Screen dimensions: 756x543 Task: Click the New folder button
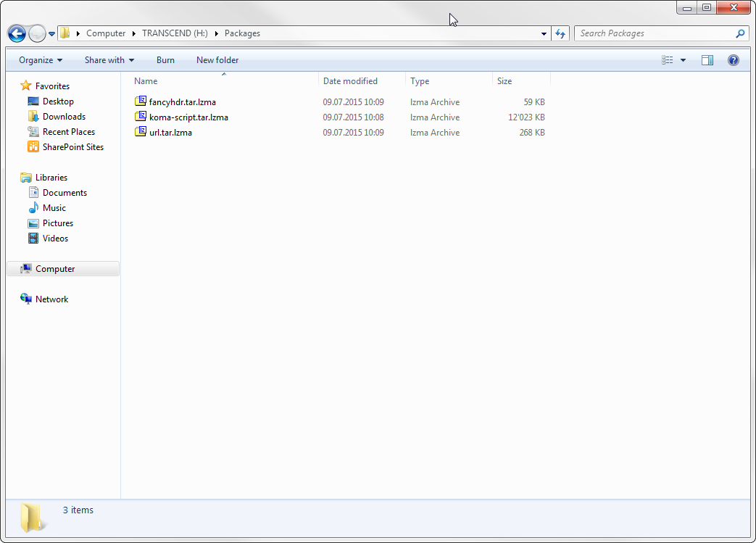tap(217, 60)
